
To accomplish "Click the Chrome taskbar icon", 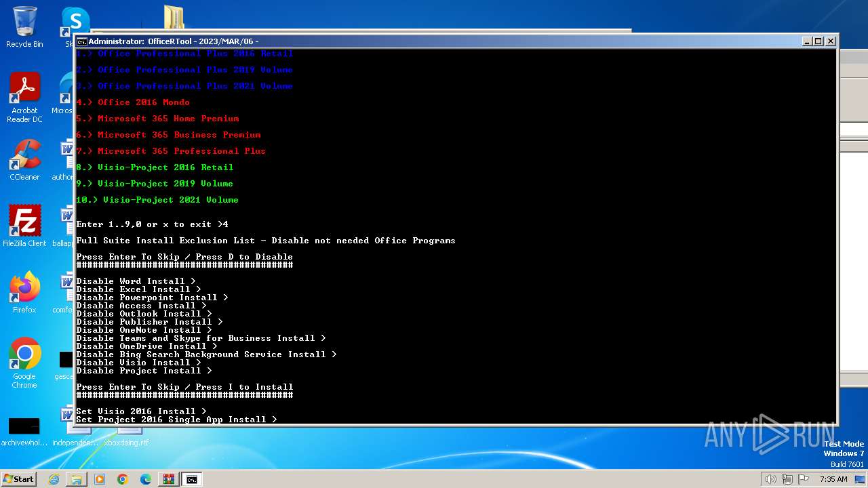I will coord(123,479).
